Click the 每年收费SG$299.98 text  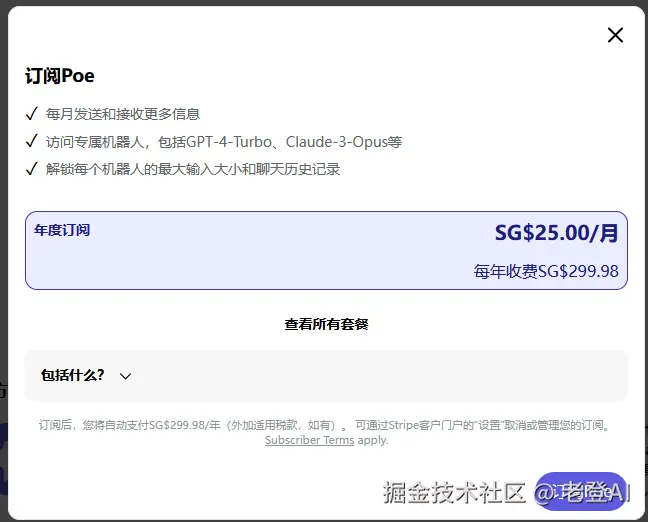pyautogui.click(x=546, y=272)
